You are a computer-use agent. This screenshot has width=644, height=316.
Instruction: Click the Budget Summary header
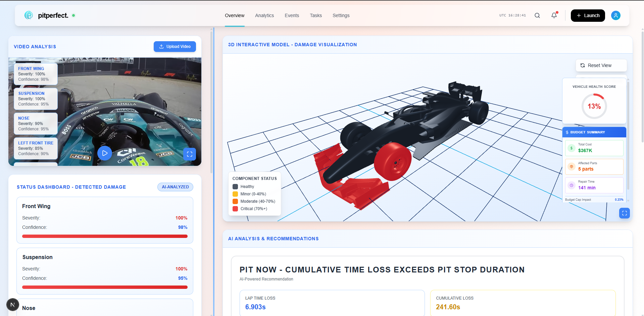point(594,132)
